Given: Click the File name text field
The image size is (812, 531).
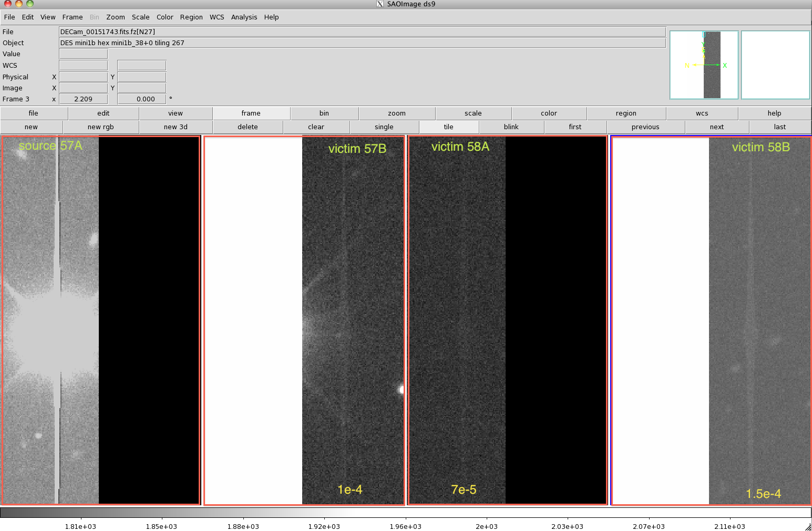Looking at the screenshot, I should pos(362,32).
